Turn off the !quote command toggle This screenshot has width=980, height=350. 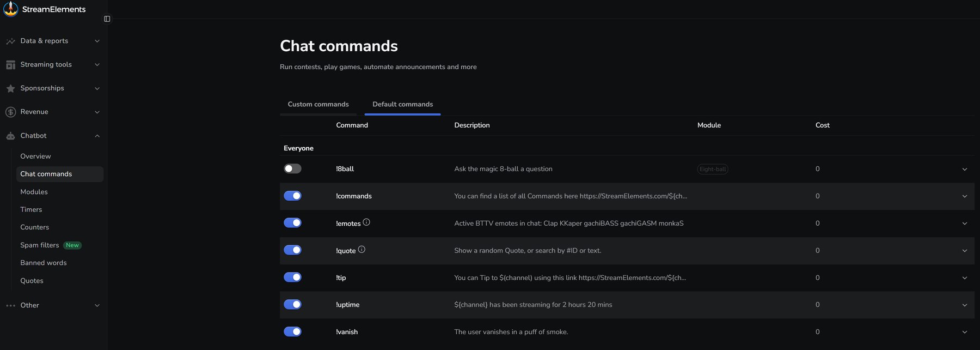pos(292,250)
